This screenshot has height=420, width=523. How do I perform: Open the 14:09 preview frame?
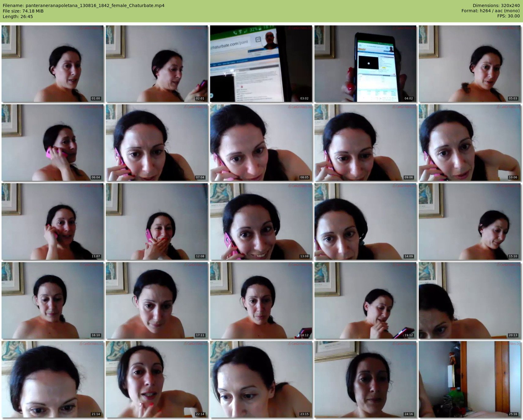pos(365,221)
